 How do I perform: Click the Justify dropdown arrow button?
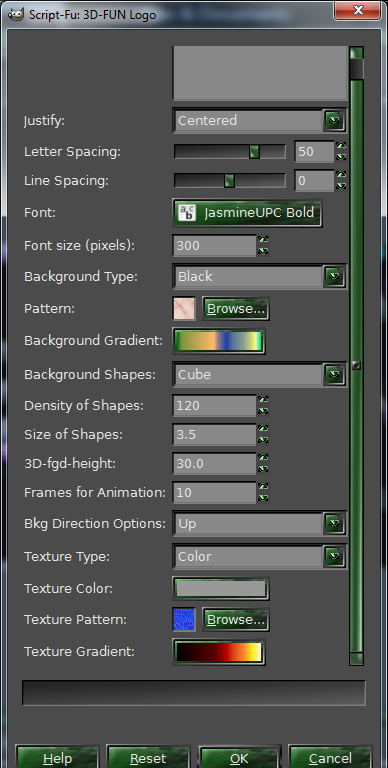[334, 120]
